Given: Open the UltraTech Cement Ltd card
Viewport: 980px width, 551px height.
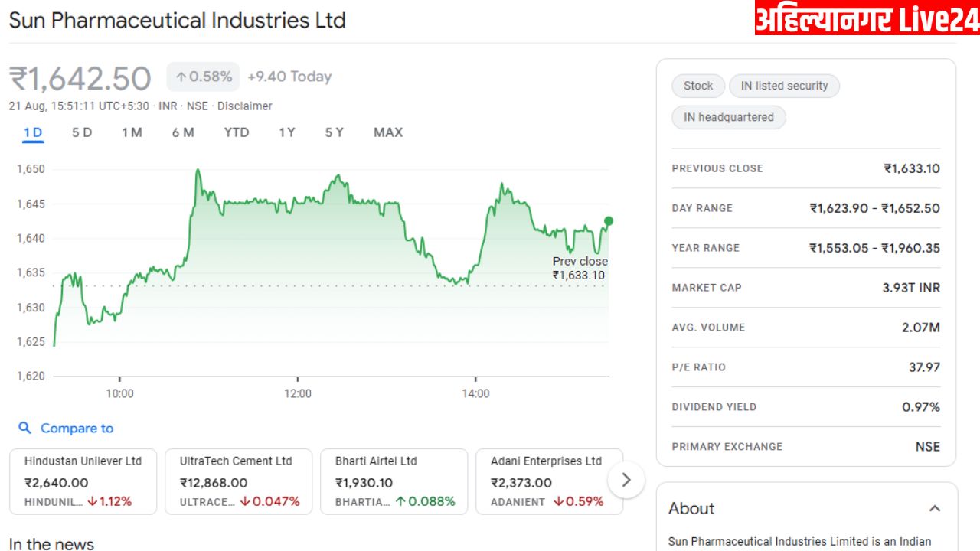Looking at the screenshot, I should (239, 481).
